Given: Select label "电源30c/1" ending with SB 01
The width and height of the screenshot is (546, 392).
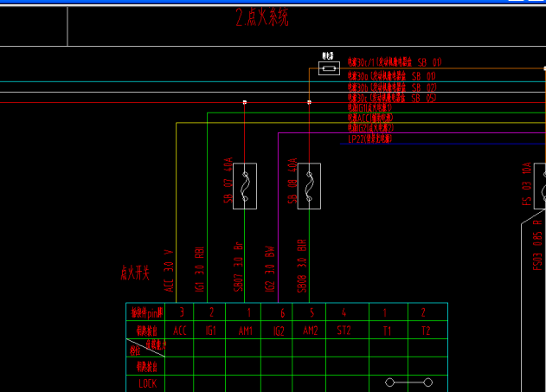Looking at the screenshot, I should pos(395,62).
